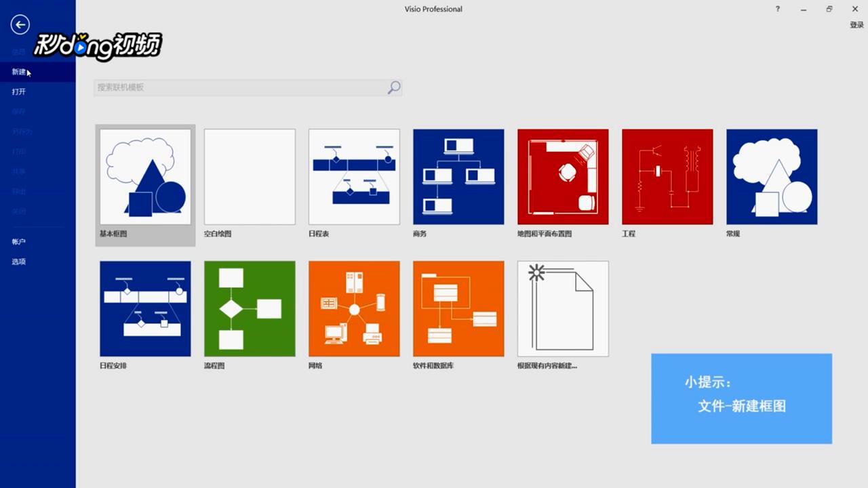Choose the 日程表 template icon
The image size is (868, 488).
354,177
